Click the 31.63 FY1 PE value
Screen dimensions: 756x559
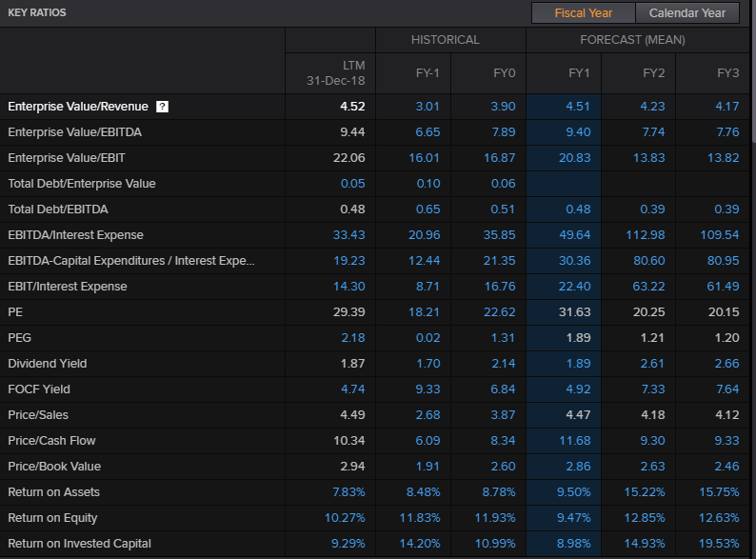click(x=575, y=312)
